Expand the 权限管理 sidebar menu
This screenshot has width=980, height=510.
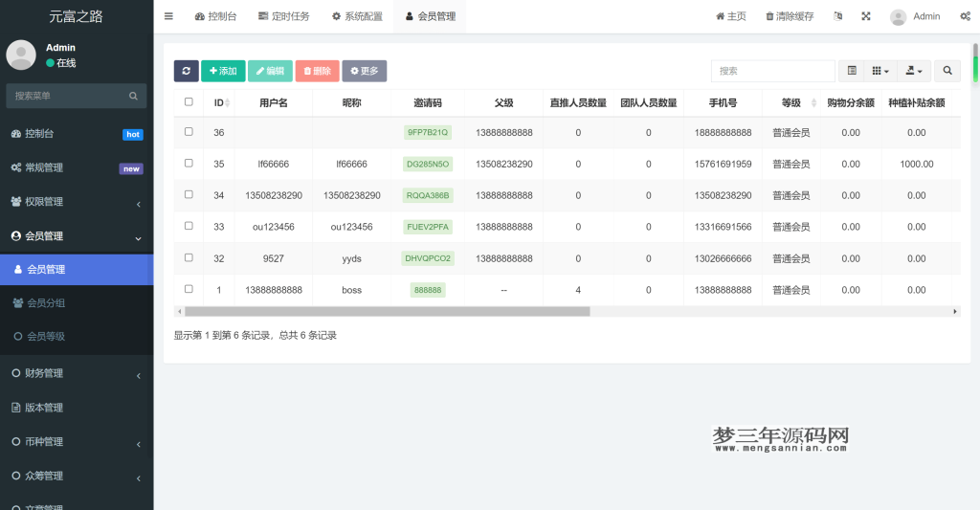(x=77, y=202)
